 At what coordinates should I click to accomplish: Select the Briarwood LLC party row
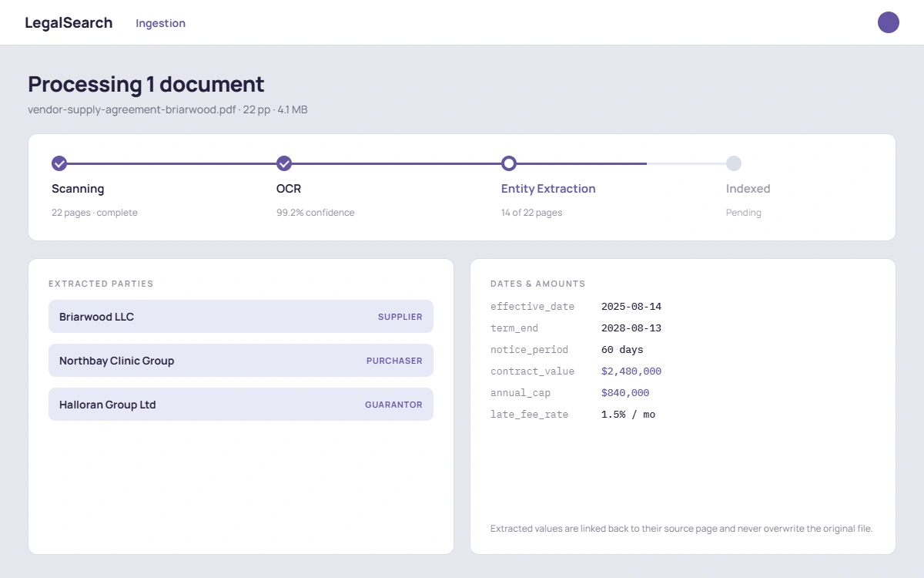coord(241,317)
